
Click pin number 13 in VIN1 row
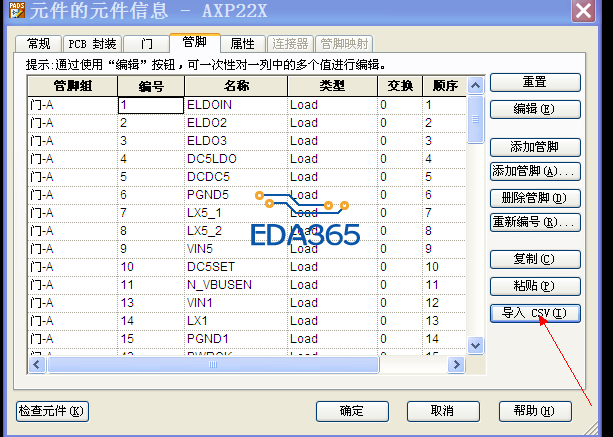point(151,303)
